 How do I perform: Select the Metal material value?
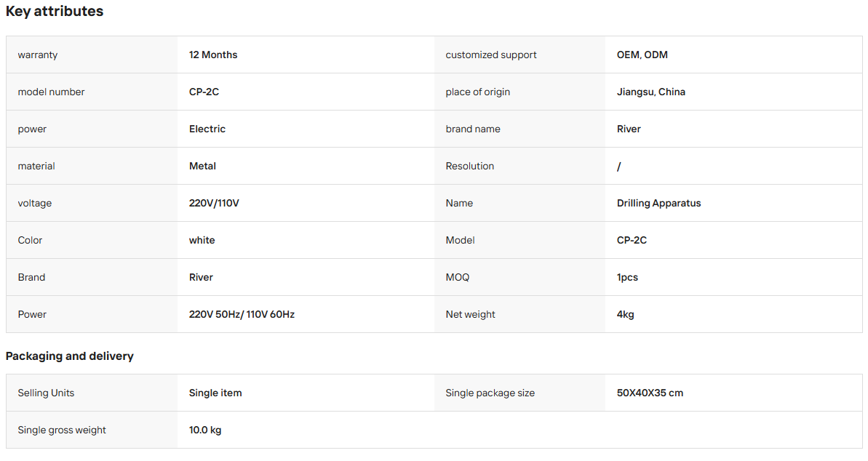(202, 166)
